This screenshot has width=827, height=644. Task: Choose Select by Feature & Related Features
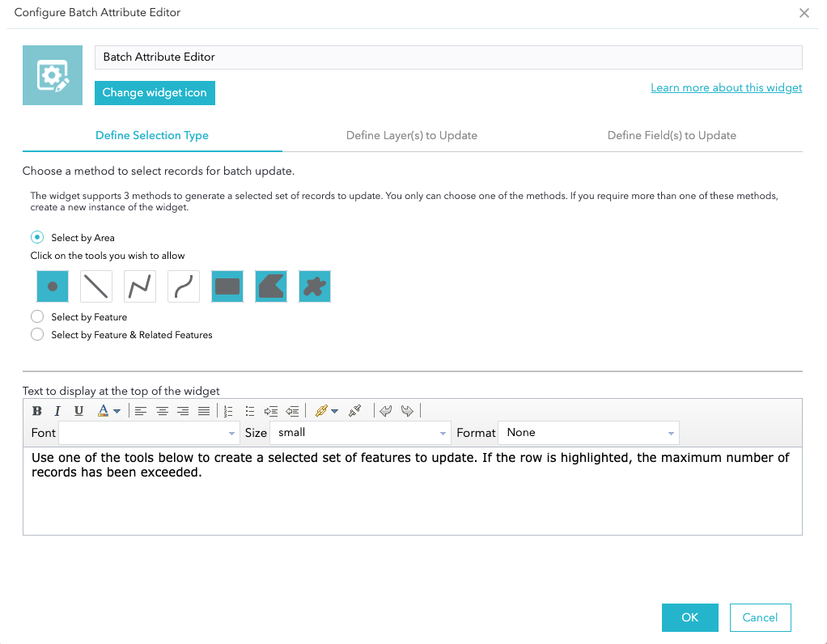pyautogui.click(x=37, y=334)
